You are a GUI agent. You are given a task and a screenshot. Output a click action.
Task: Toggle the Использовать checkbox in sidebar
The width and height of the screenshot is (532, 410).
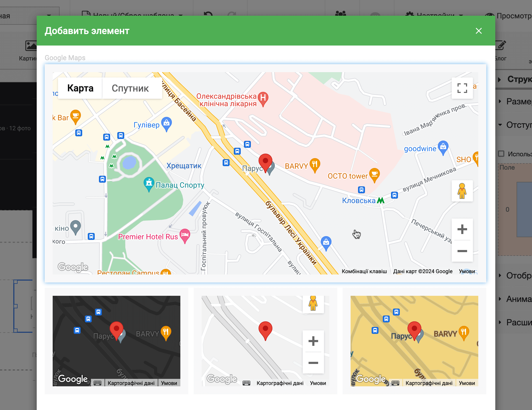point(501,154)
